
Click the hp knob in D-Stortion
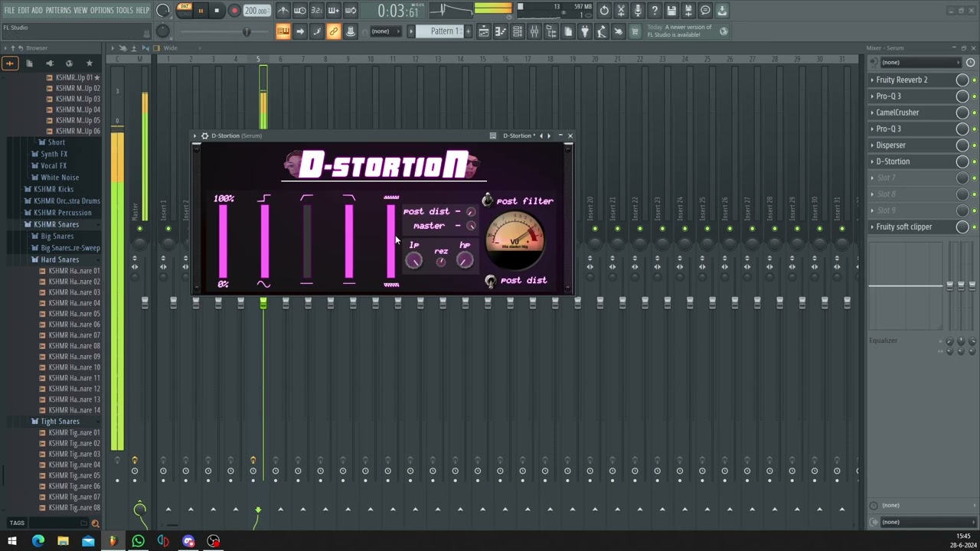click(x=465, y=261)
